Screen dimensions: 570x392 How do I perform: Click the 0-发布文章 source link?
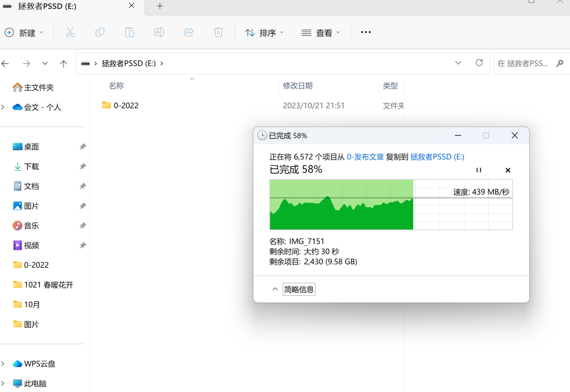[365, 157]
